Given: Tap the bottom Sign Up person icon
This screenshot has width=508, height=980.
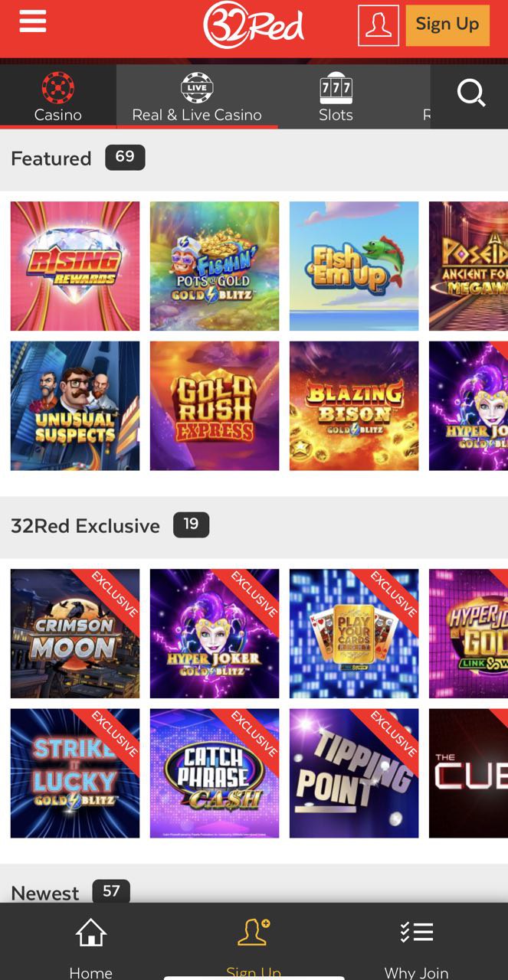Looking at the screenshot, I should tap(254, 932).
